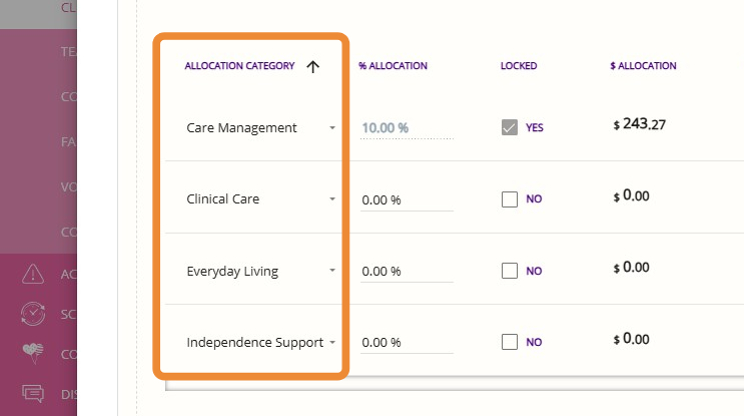Screen dimensions: 744x416
Task: Enable the Everyday Living locked checkbox
Action: 510,271
